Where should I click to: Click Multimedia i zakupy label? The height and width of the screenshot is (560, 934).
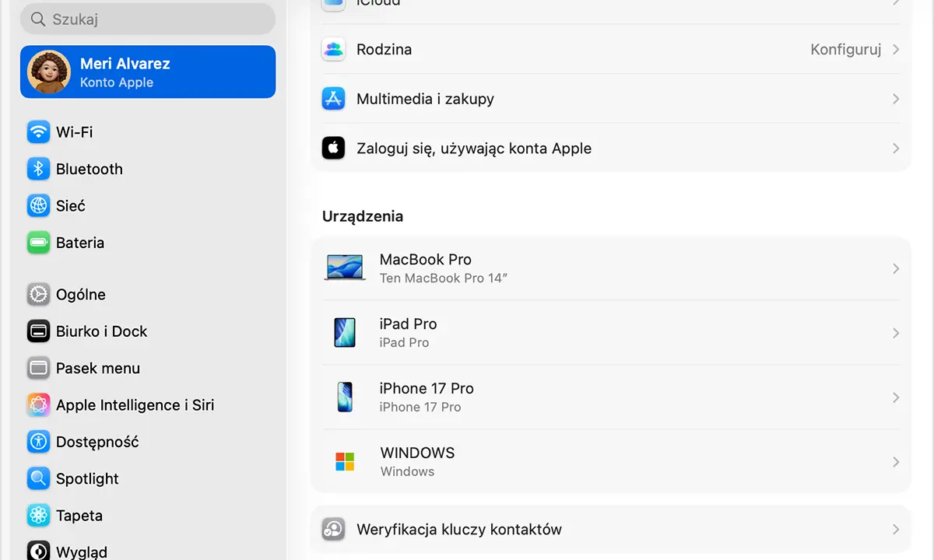tap(425, 99)
